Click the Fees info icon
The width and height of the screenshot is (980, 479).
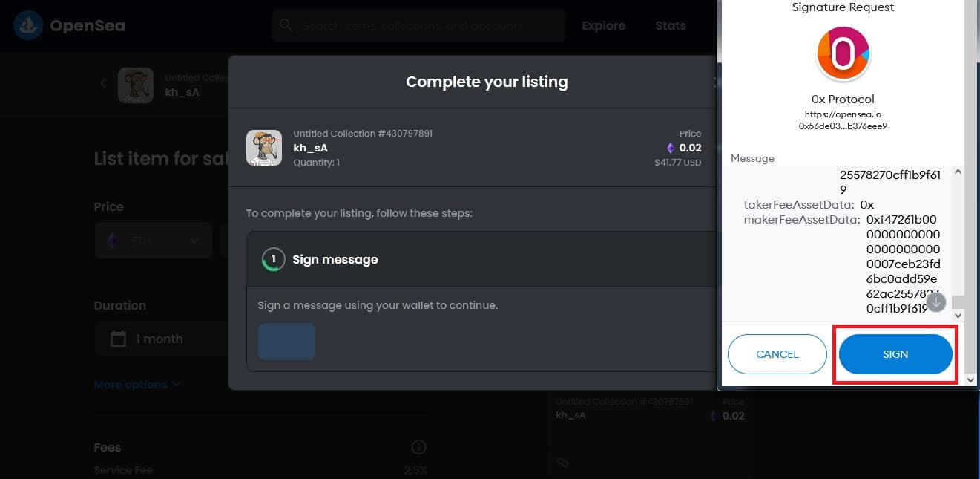pyautogui.click(x=418, y=447)
